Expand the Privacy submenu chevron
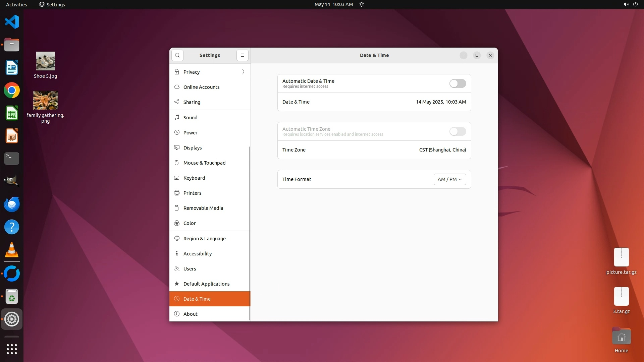Viewport: 644px width, 362px height. 243,72
